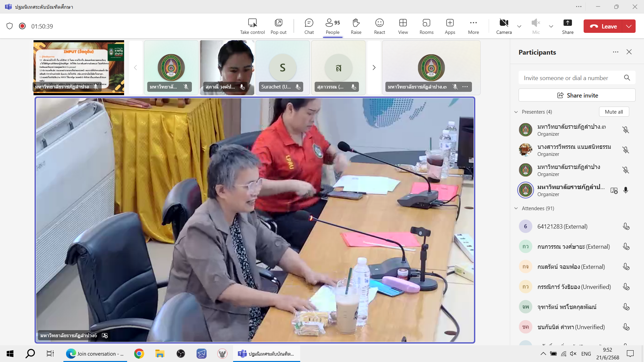Expand the Leave options dropdown
644x362 pixels.
(629, 26)
